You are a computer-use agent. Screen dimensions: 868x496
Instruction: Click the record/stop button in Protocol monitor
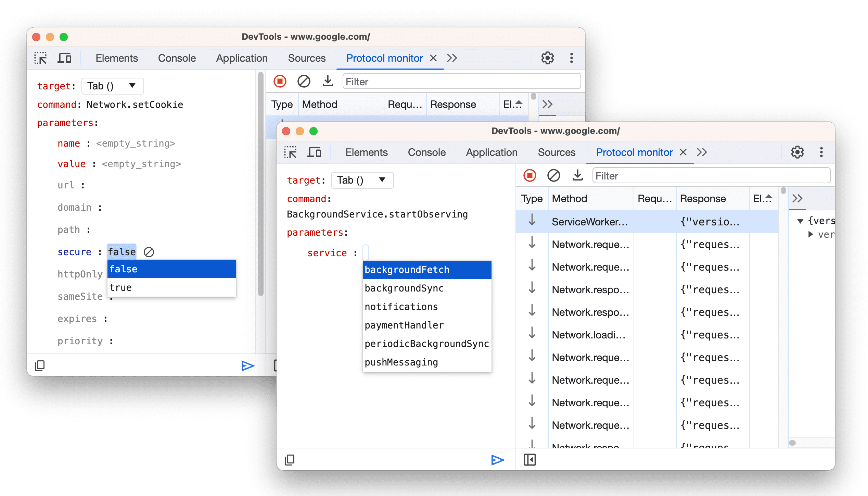click(532, 175)
